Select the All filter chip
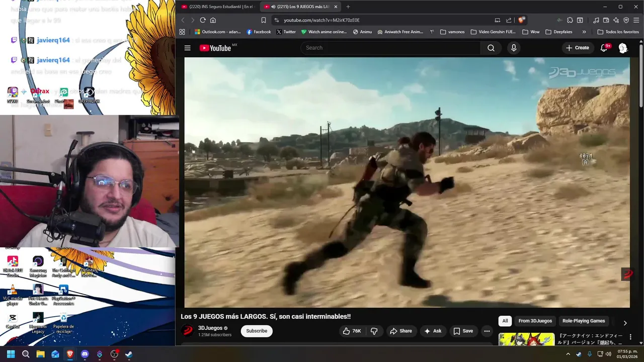 click(x=505, y=321)
